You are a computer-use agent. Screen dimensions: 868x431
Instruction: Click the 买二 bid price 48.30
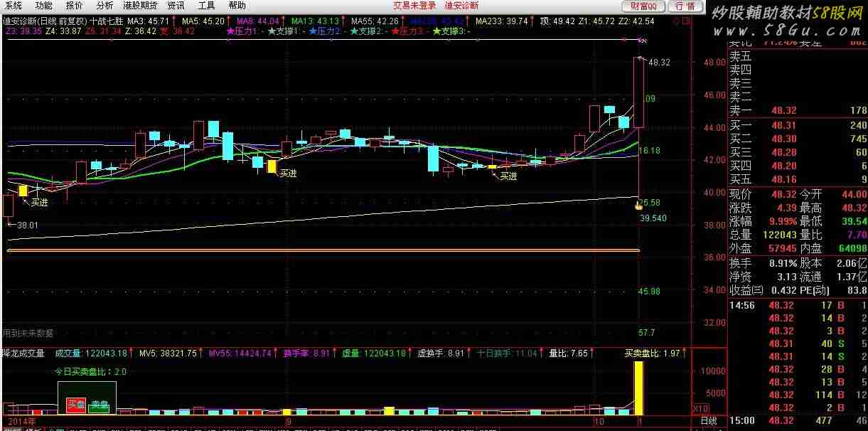coord(783,139)
